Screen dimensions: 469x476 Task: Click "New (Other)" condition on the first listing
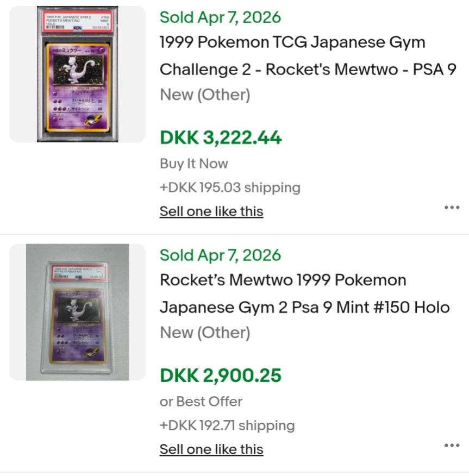pyautogui.click(x=205, y=95)
